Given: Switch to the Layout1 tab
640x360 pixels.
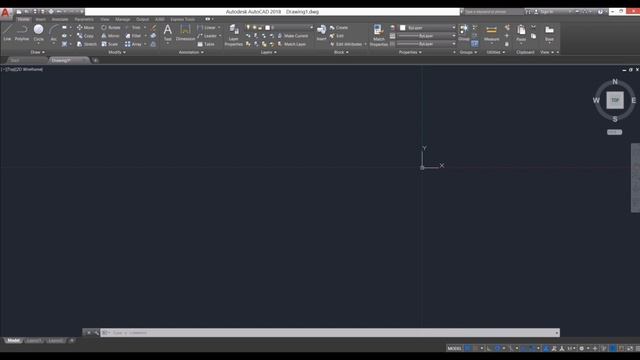Looking at the screenshot, I should point(34,341).
